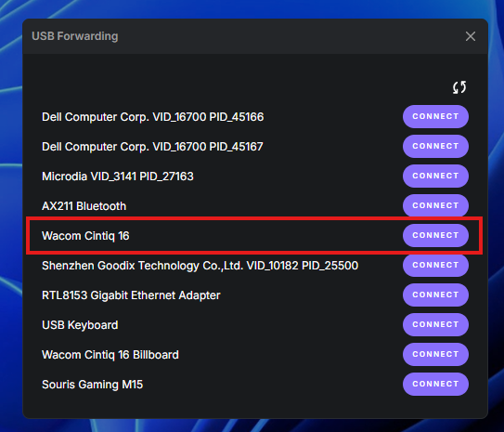The width and height of the screenshot is (504, 432).
Task: Connect the RTL8153 Gigabit Ethernet Adapter
Action: [435, 295]
